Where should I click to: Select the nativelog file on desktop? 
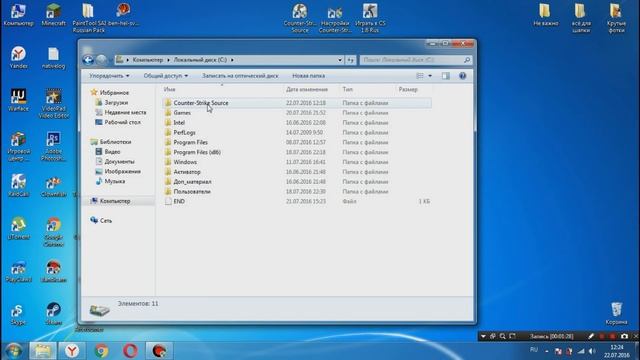tap(53, 58)
